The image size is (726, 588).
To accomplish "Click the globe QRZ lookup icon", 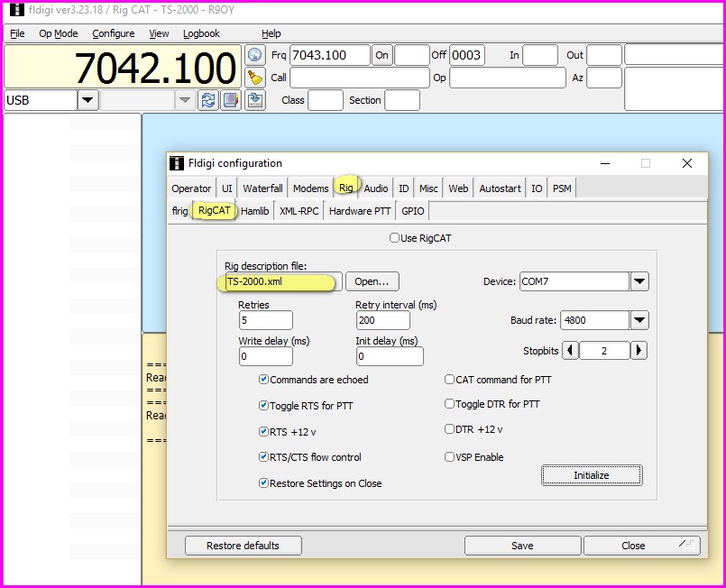I will tap(255, 55).
